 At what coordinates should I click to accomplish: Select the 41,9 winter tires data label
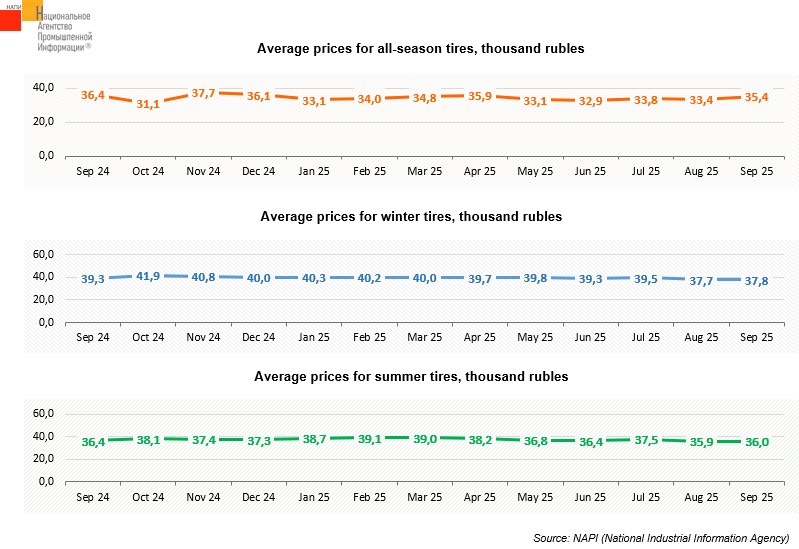tap(148, 275)
